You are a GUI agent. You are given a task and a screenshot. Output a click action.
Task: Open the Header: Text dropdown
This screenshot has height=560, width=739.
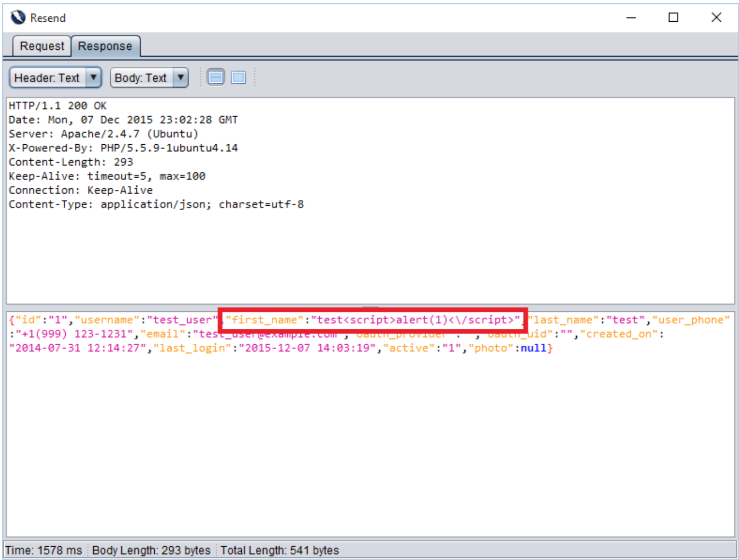coord(55,78)
